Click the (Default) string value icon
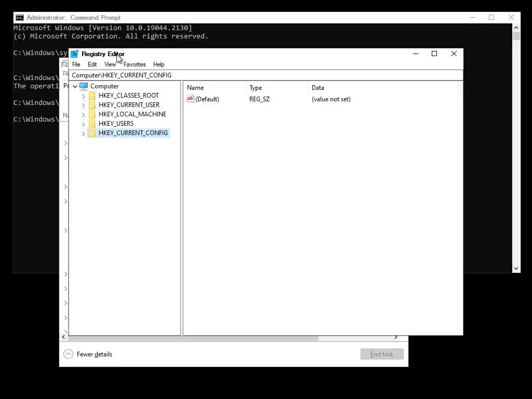This screenshot has width=532, height=399. pos(190,99)
